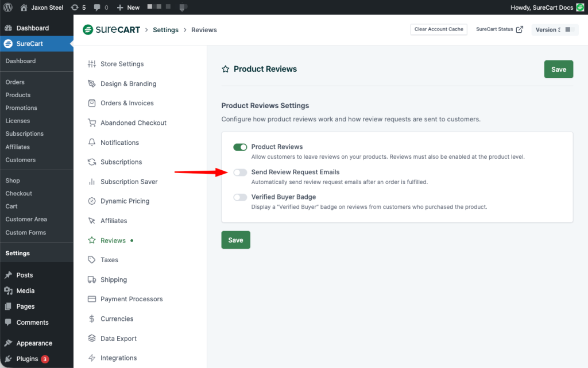Open the SureCart Status link
588x368 pixels.
[499, 29]
